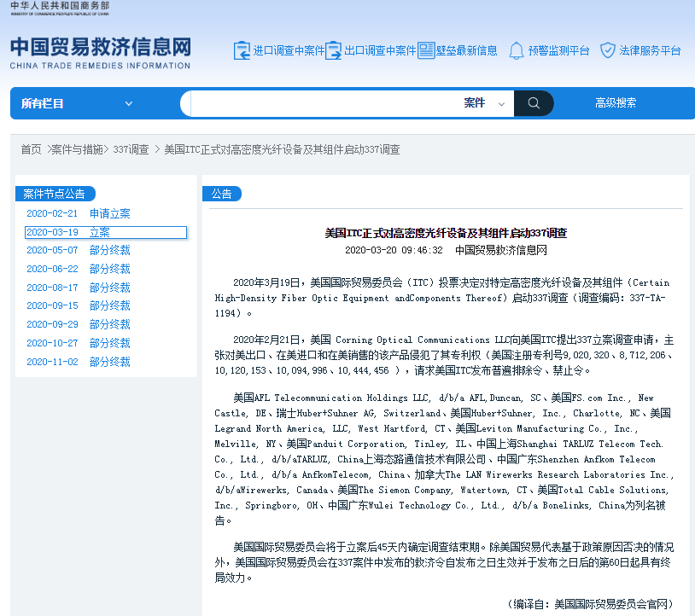Open the 案件 search type dropdown
Image resolution: width=695 pixels, height=616 pixels.
click(484, 103)
